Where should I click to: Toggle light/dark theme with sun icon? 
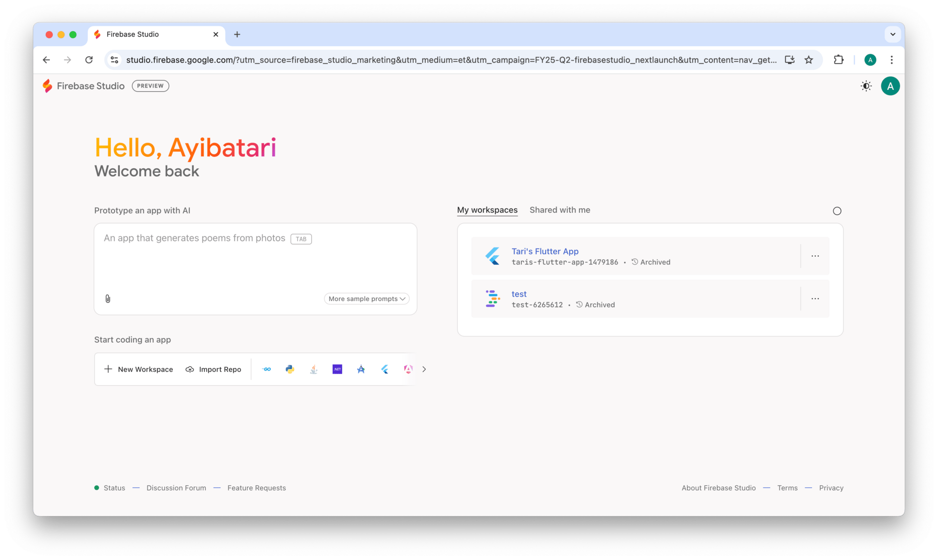click(x=866, y=86)
